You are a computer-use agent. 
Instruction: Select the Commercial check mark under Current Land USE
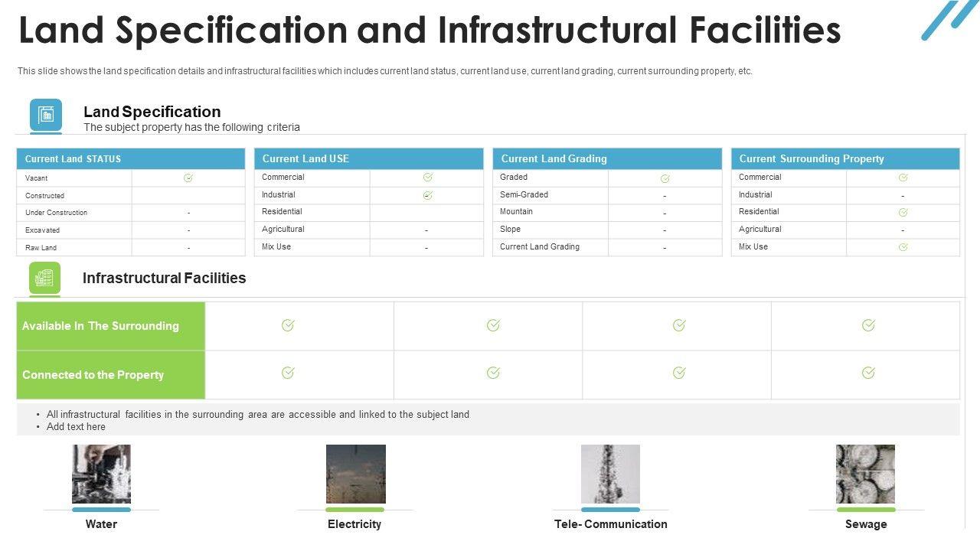pos(428,177)
